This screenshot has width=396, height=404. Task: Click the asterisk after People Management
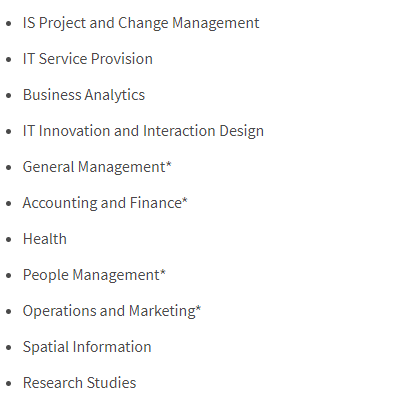tap(163, 272)
